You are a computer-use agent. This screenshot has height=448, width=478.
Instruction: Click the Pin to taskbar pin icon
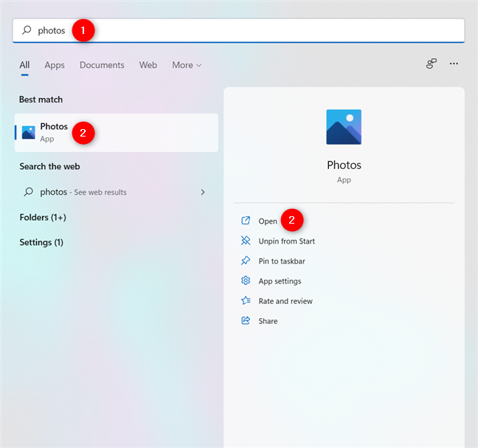[246, 261]
